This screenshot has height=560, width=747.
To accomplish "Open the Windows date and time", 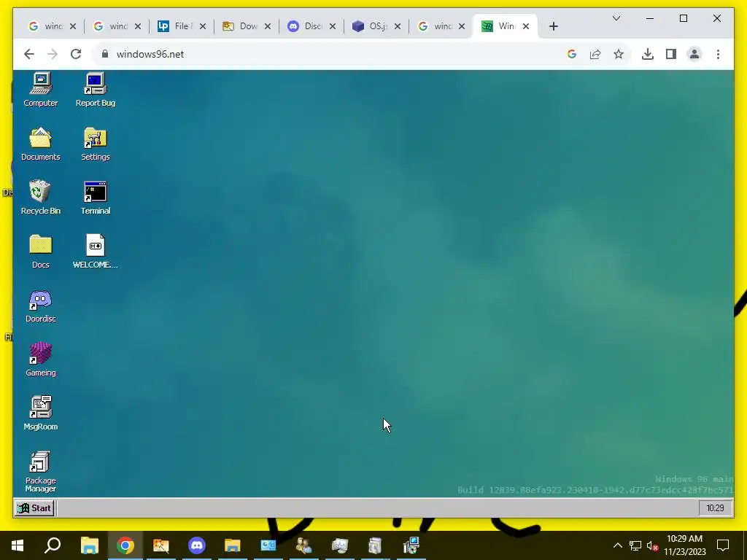I will (x=684, y=545).
